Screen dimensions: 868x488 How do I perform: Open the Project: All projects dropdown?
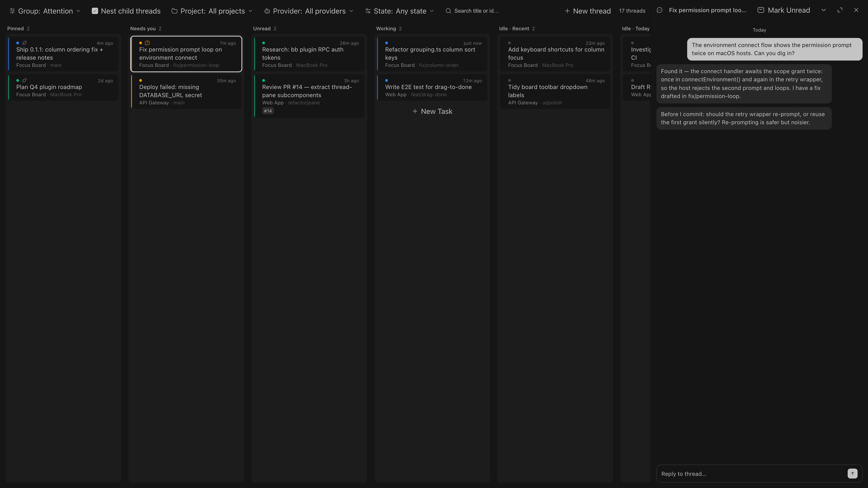212,11
